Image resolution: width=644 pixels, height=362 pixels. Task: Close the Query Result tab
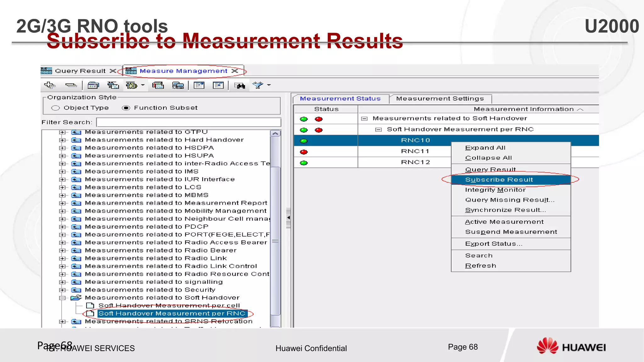113,71
